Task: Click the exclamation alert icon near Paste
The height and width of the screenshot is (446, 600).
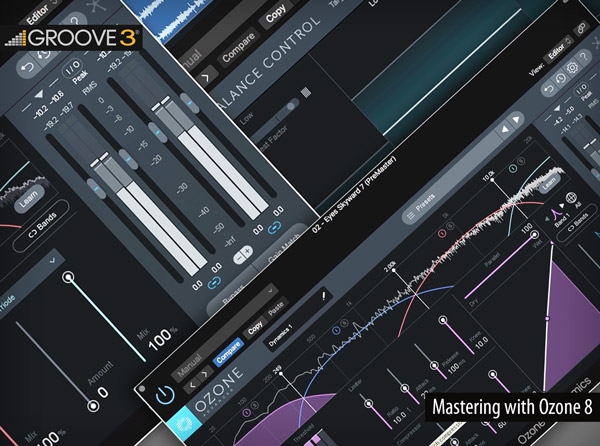Action: pyautogui.click(x=324, y=296)
